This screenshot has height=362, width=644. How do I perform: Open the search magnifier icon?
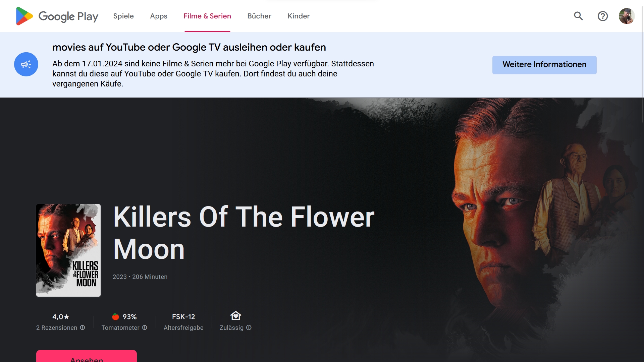pos(578,16)
